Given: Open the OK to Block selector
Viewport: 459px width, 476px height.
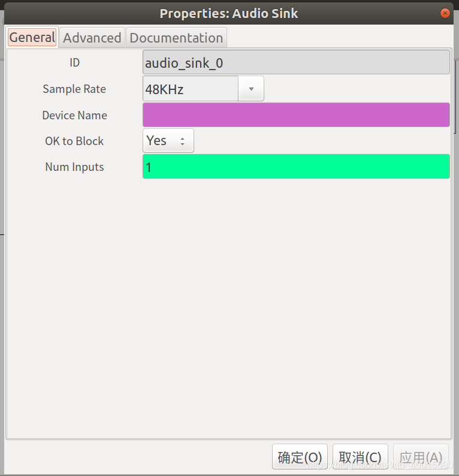Looking at the screenshot, I should pyautogui.click(x=168, y=140).
